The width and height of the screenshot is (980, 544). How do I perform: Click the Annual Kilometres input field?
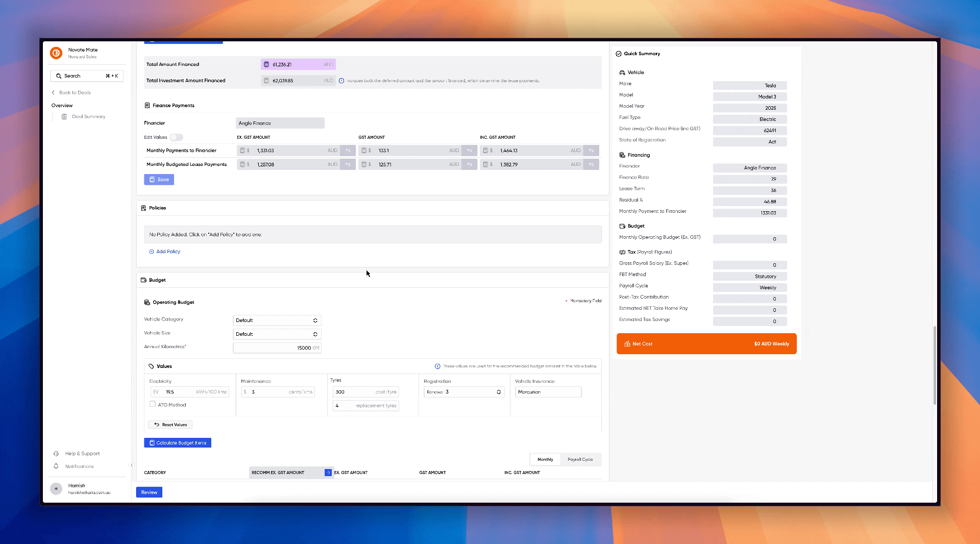(277, 348)
